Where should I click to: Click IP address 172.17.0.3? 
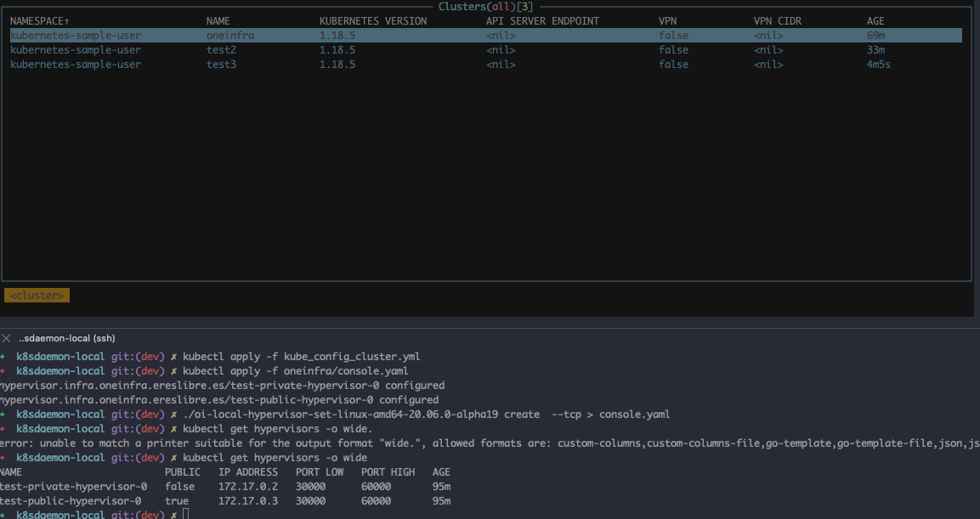click(x=248, y=501)
